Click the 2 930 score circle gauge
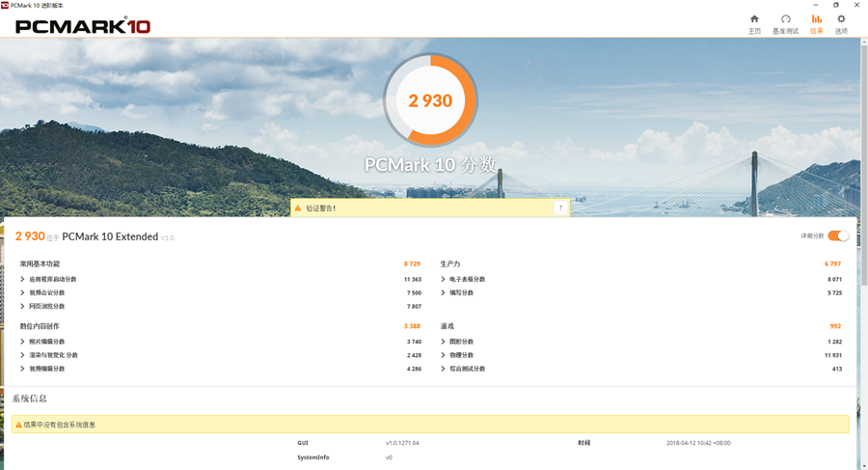Screen dimensions: 868x470 [430, 100]
